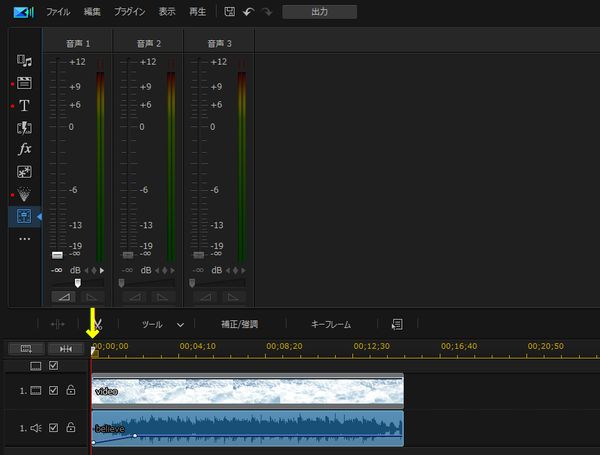This screenshot has height=455, width=600.
Task: Open the Media Room icon
Action: pos(25,62)
